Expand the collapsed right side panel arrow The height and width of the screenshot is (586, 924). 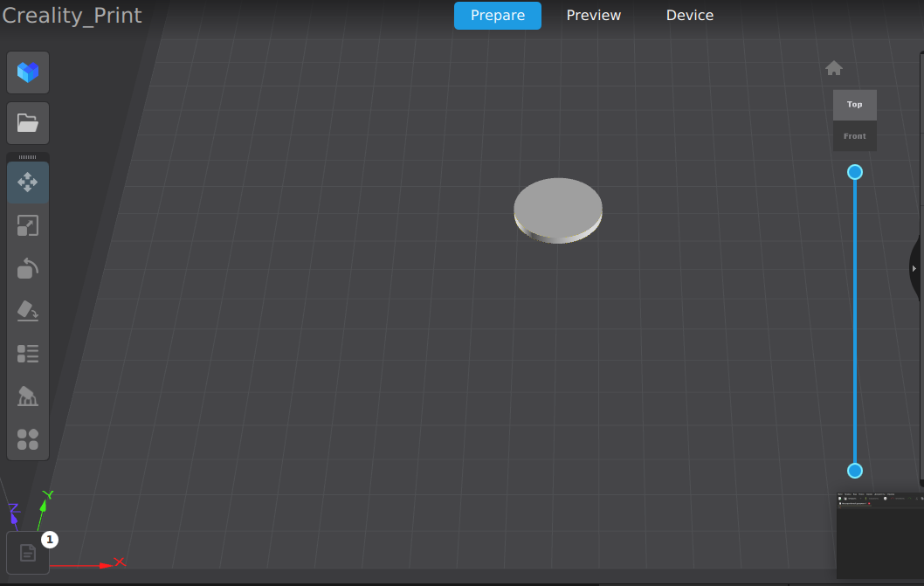point(914,268)
